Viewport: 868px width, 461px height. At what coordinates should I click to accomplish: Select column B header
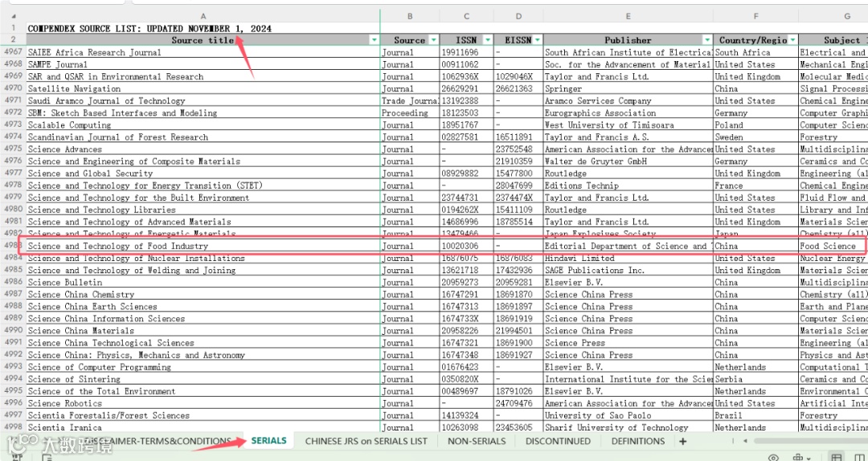pyautogui.click(x=410, y=16)
